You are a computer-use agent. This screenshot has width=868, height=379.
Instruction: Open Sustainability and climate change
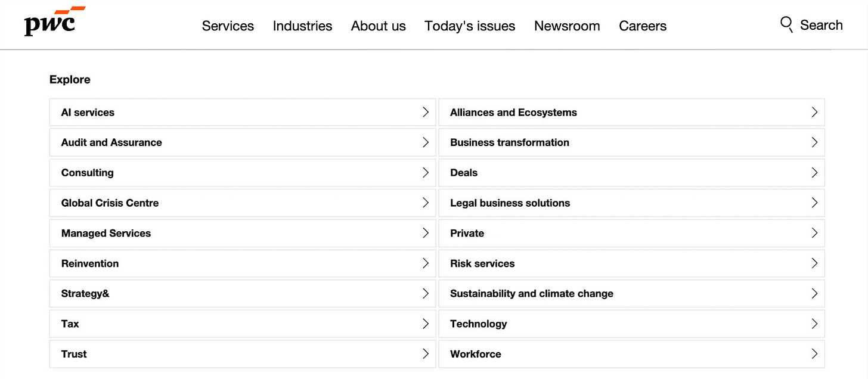[x=631, y=294]
